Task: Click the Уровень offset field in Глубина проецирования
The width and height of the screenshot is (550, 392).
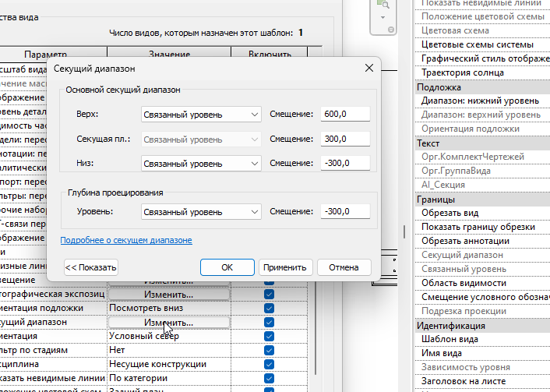Action: 345,212
